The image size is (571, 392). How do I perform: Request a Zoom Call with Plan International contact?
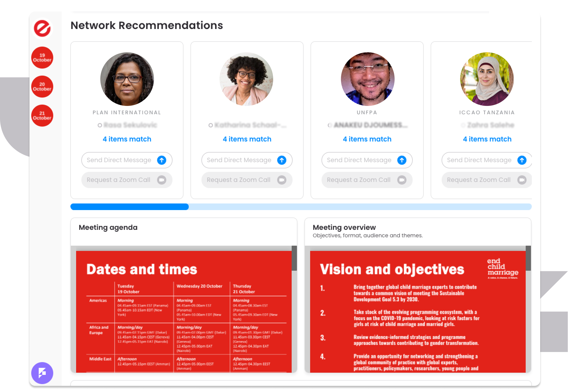tap(127, 180)
